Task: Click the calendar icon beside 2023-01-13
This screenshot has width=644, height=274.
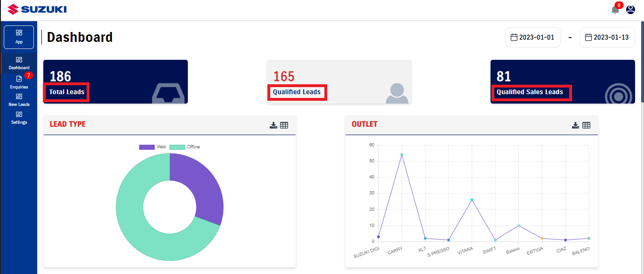Action: [x=588, y=37]
